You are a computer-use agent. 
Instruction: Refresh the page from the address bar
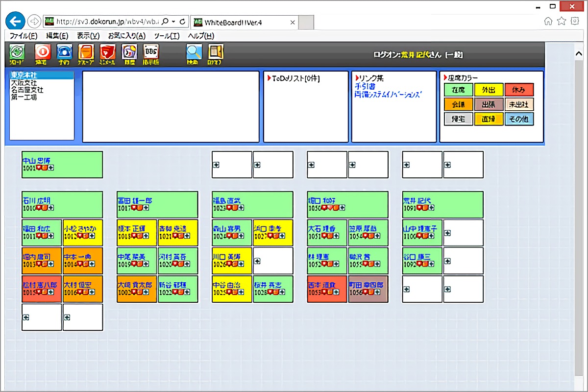coord(182,22)
